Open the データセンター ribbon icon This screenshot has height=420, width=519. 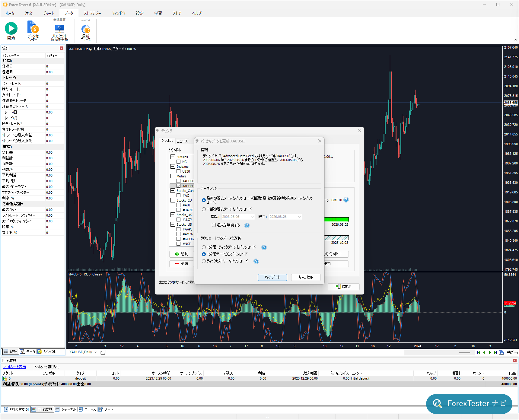pyautogui.click(x=33, y=27)
